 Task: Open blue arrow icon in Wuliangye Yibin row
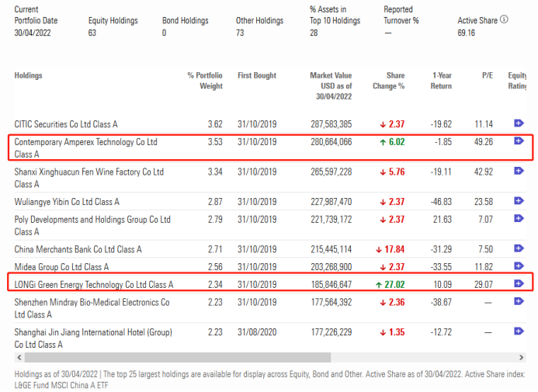click(x=519, y=201)
